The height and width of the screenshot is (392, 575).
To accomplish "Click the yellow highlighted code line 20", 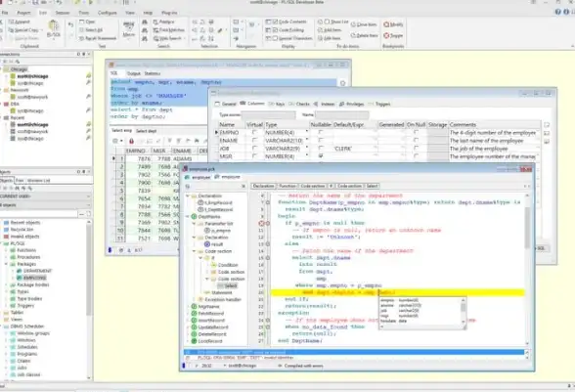I will (x=397, y=292).
